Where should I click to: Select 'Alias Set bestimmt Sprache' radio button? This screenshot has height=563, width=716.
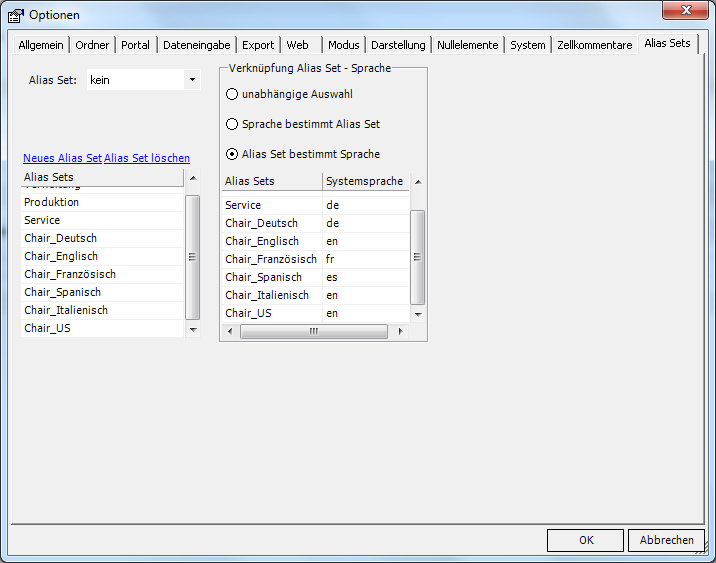pyautogui.click(x=232, y=154)
